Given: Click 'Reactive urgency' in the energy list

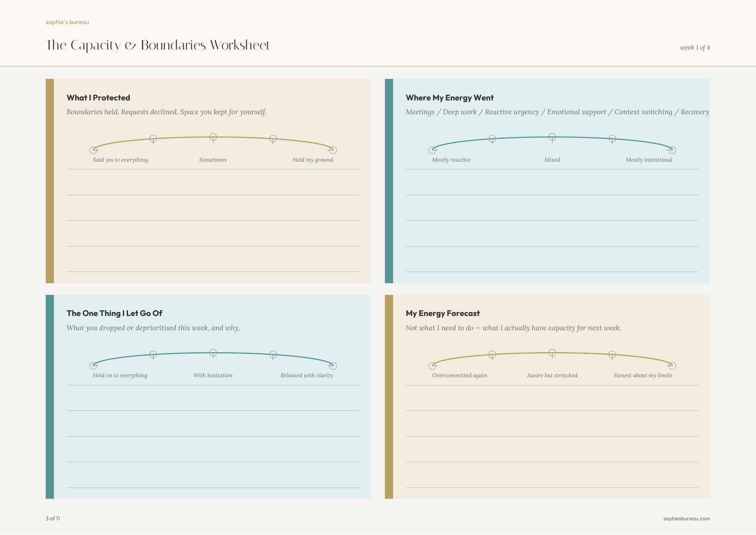Looking at the screenshot, I should 512,112.
